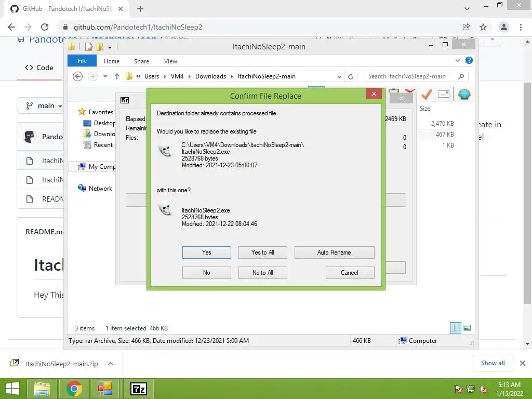
Task: Click Show all downloads button
Action: 493,363
